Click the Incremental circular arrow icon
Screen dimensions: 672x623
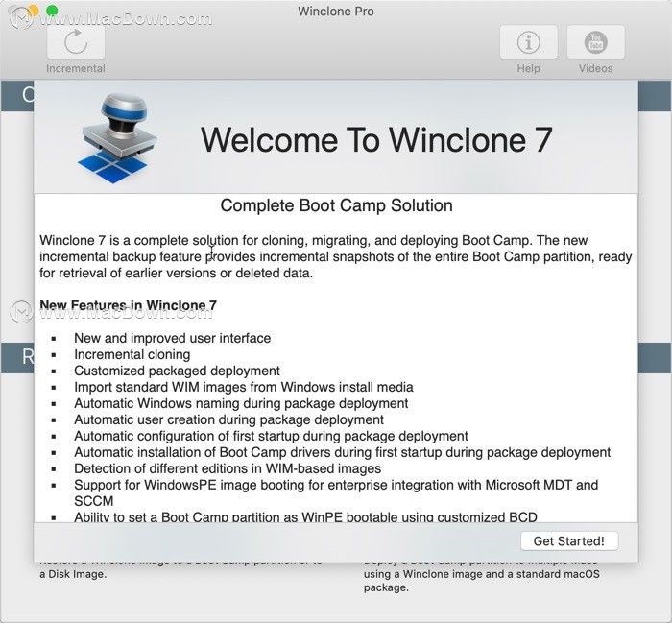pos(76,42)
